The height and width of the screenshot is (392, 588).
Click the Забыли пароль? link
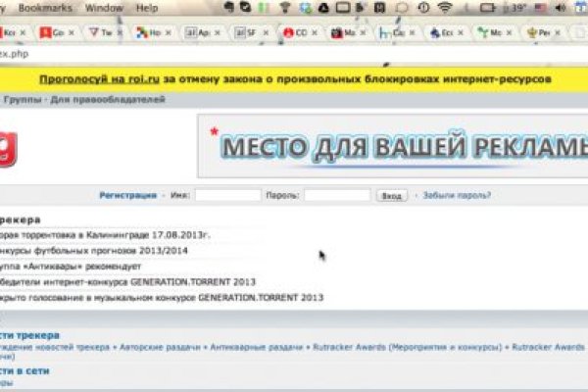457,196
